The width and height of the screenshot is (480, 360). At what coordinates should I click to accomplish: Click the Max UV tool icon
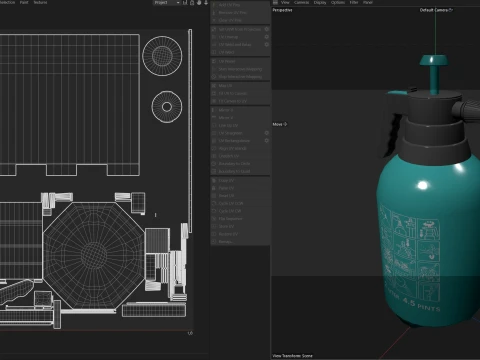[214, 86]
